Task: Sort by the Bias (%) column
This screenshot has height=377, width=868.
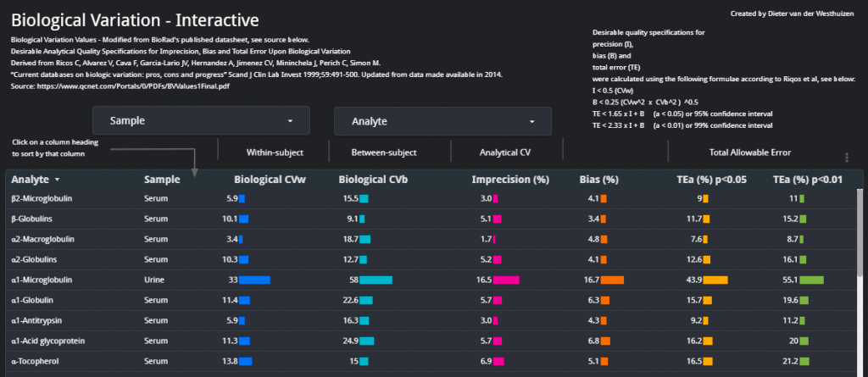Action: pyautogui.click(x=598, y=179)
